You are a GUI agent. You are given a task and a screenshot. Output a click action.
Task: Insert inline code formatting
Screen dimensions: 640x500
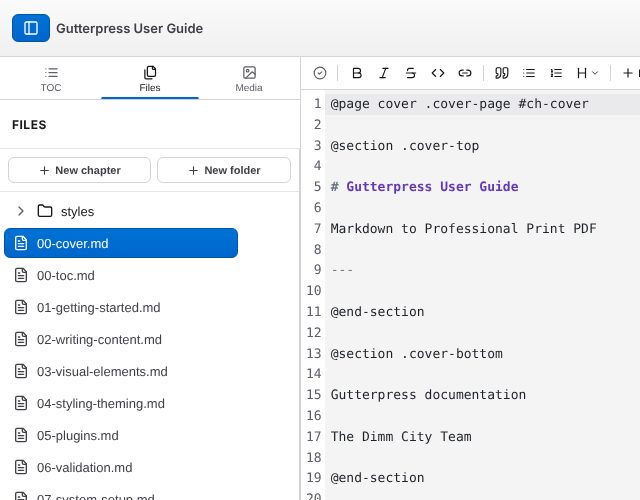click(438, 73)
